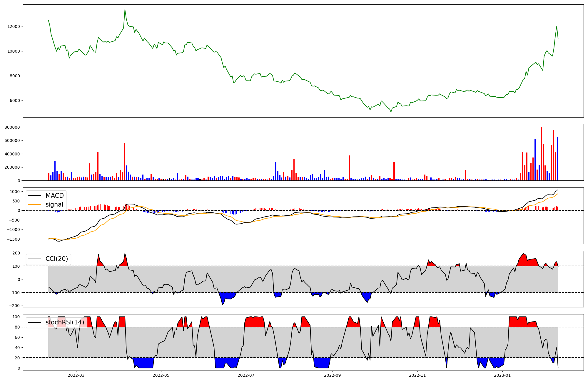Select the 2022-05 x-axis date label
Screen dimensions: 588x382
coord(161,375)
